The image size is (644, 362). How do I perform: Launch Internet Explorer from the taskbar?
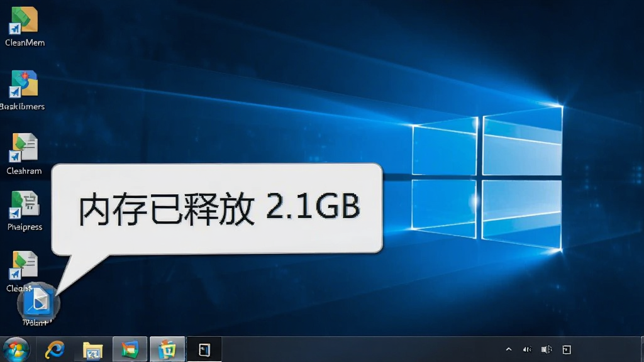pyautogui.click(x=55, y=349)
